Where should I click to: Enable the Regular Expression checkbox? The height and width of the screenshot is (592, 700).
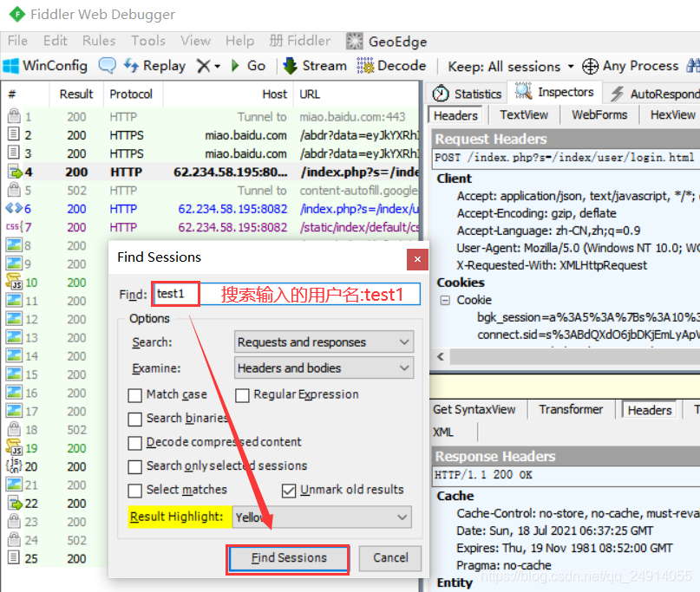(242, 395)
